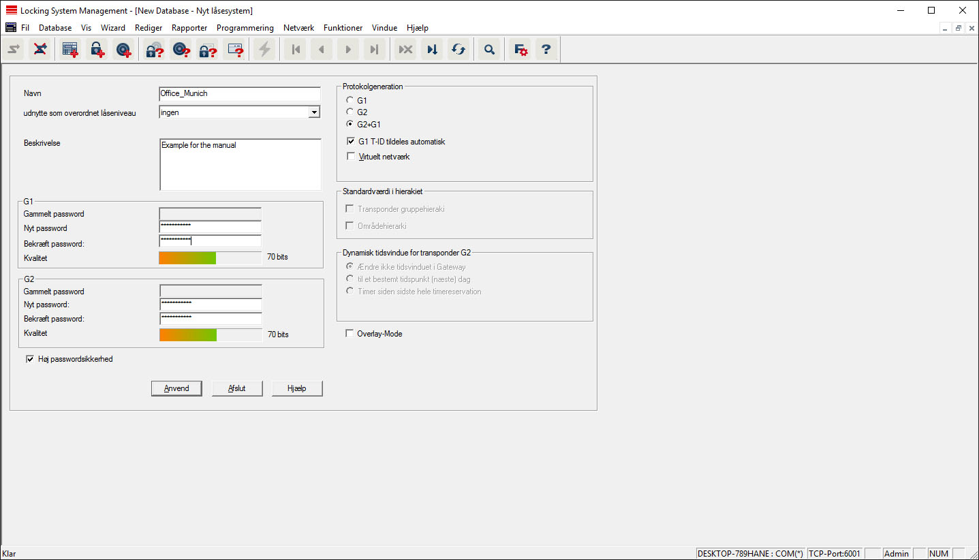This screenshot has height=560, width=979.
Task: Click the G1 Kvalitet strength bar
Action: click(210, 258)
